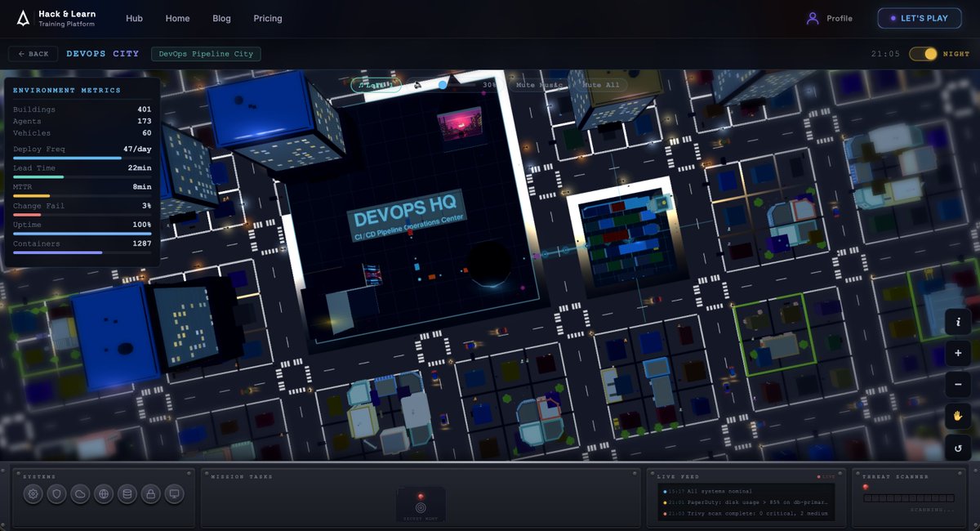Image resolution: width=980 pixels, height=531 pixels.
Task: Click the Deploy Freq progress bar
Action: [x=82, y=158]
